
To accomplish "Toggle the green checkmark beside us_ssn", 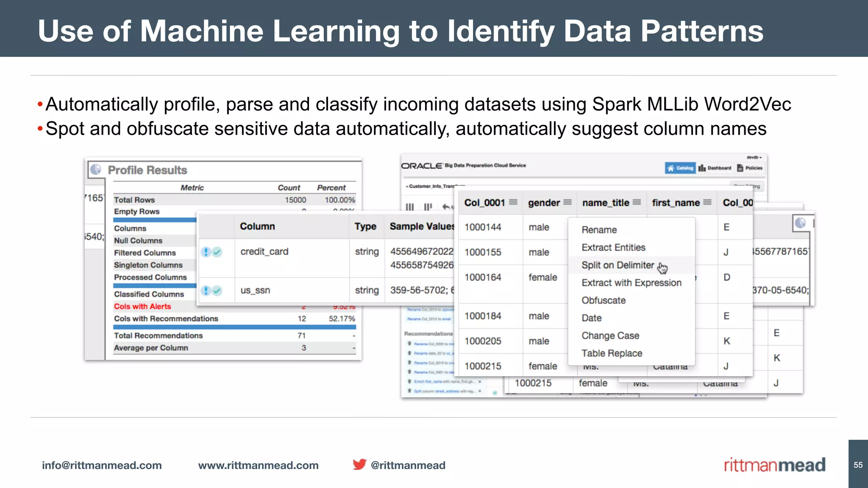I will (x=217, y=291).
